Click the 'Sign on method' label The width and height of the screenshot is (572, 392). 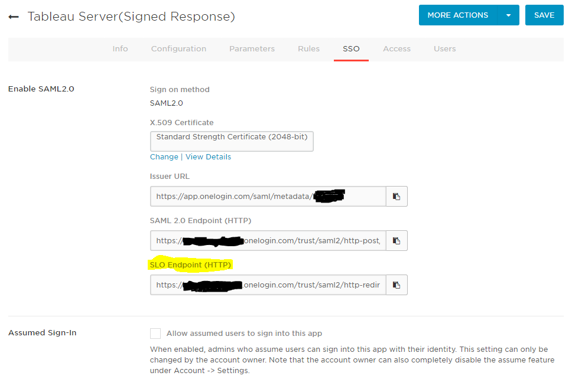[x=180, y=90]
